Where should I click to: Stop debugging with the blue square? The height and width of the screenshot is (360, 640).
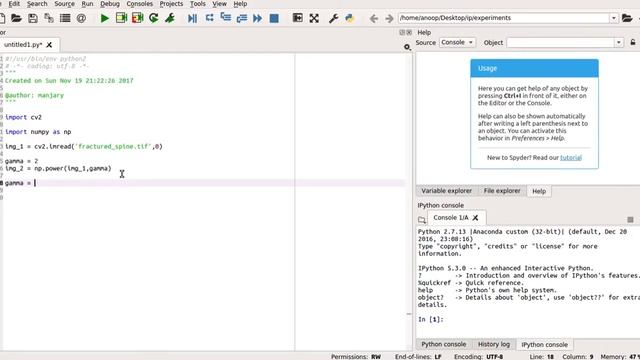coord(274,18)
